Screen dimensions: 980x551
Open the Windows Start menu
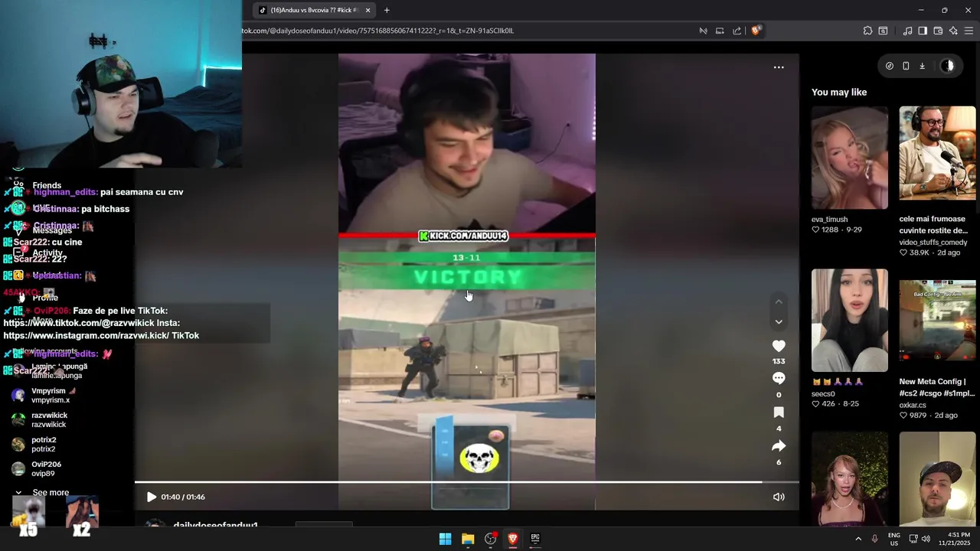(445, 539)
